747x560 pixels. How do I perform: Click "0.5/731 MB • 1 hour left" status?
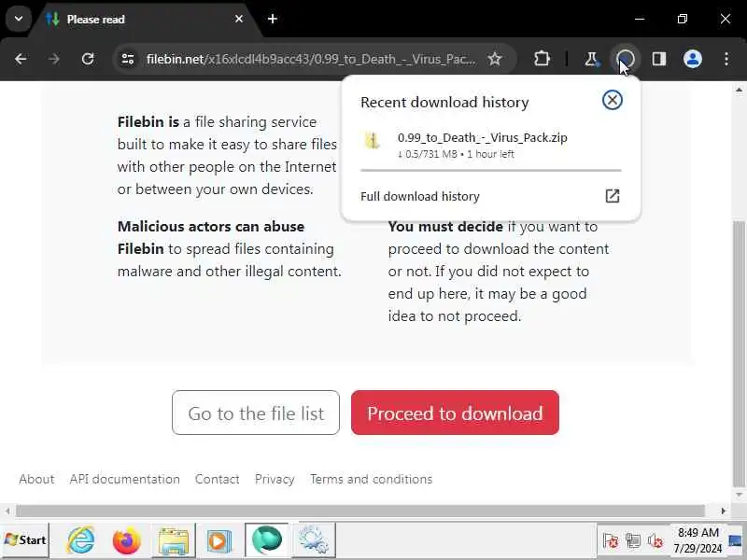[457, 154]
